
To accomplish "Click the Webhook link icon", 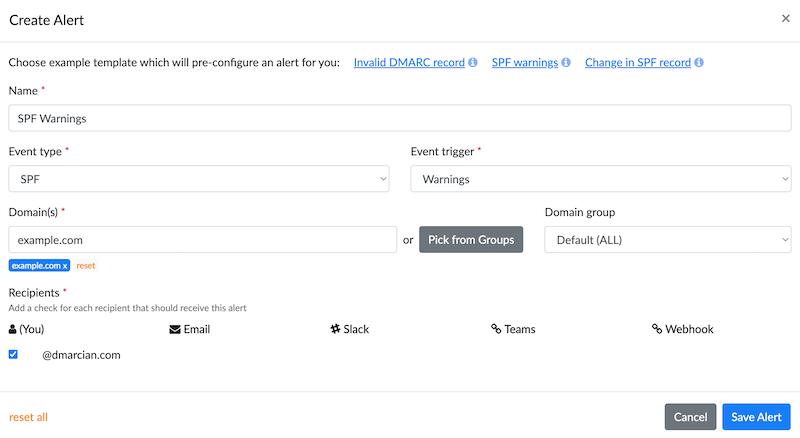I will (x=657, y=329).
